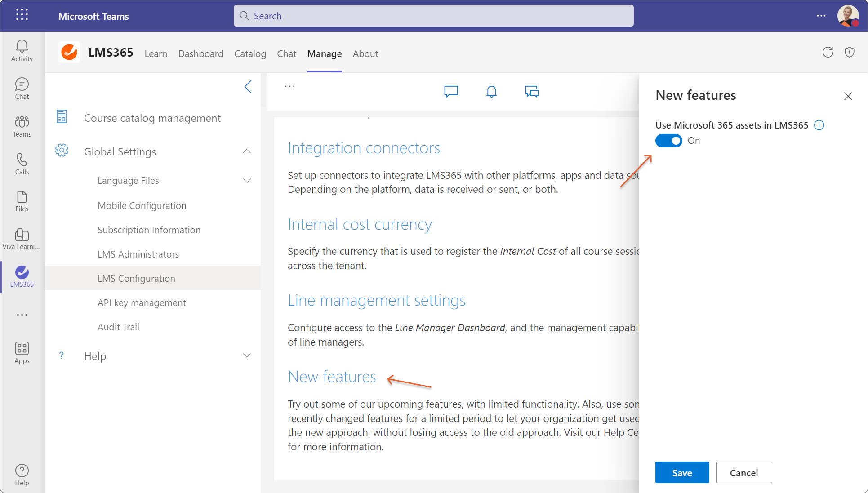Image resolution: width=868 pixels, height=493 pixels.
Task: Collapse navigation panel with back chevron
Action: 248,87
